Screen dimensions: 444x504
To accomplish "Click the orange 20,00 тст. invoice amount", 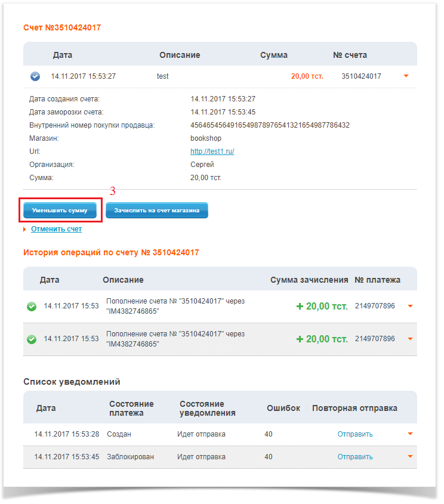I will pos(307,76).
